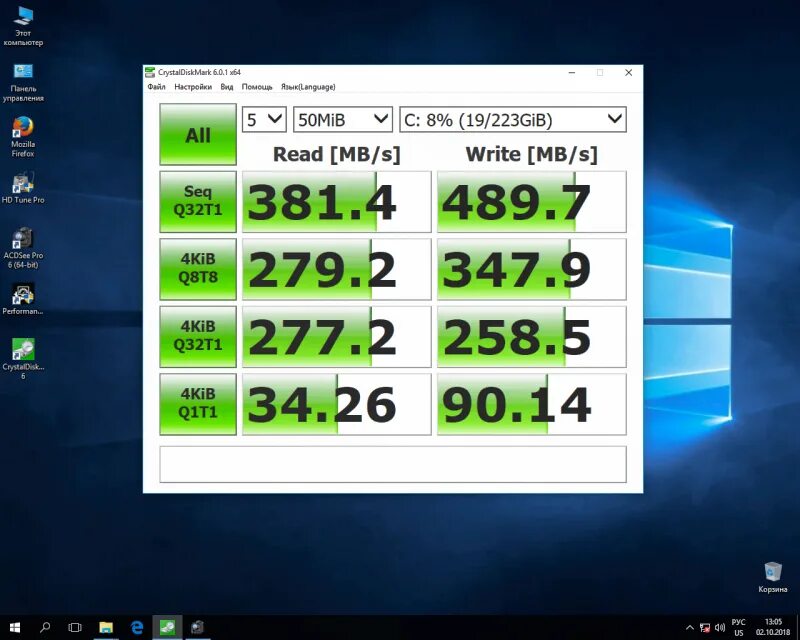Open the test count dropdown showing 5
This screenshot has height=640, width=800.
264,119
